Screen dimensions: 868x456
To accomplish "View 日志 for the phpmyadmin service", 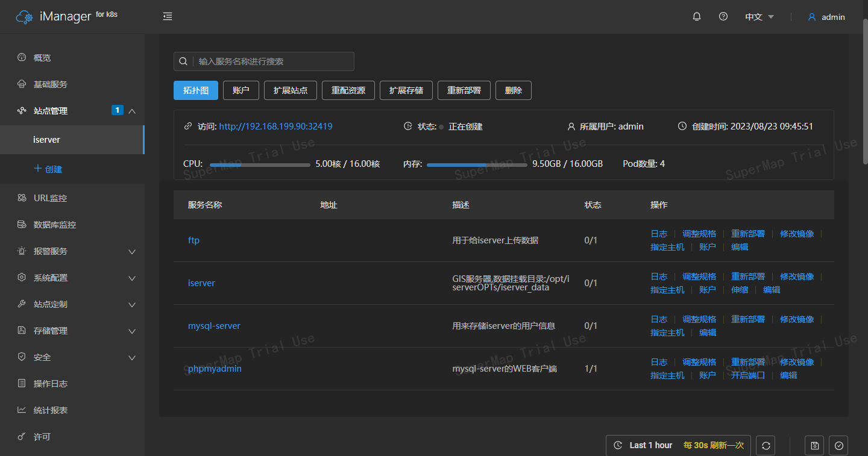I will (659, 362).
